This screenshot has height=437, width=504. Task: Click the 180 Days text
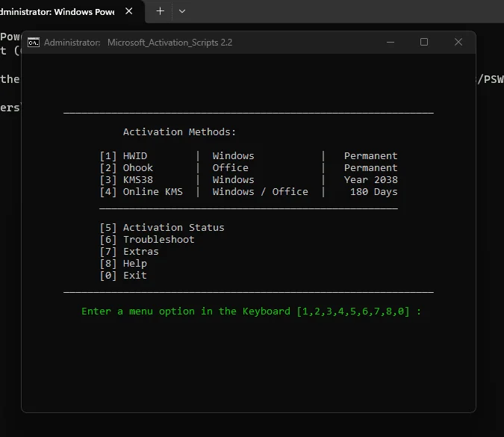(x=374, y=192)
